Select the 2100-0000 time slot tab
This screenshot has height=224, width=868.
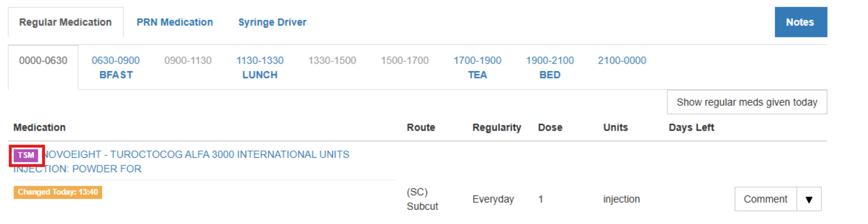pyautogui.click(x=622, y=61)
